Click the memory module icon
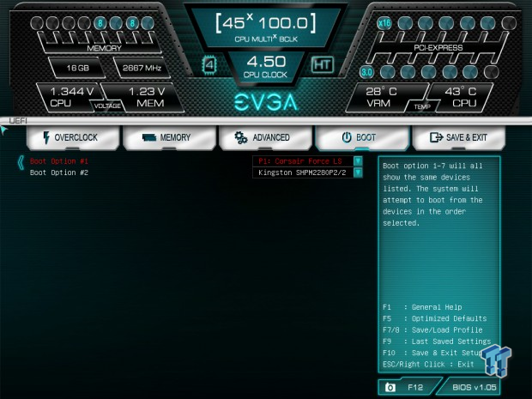The image size is (532, 399). click(x=149, y=137)
